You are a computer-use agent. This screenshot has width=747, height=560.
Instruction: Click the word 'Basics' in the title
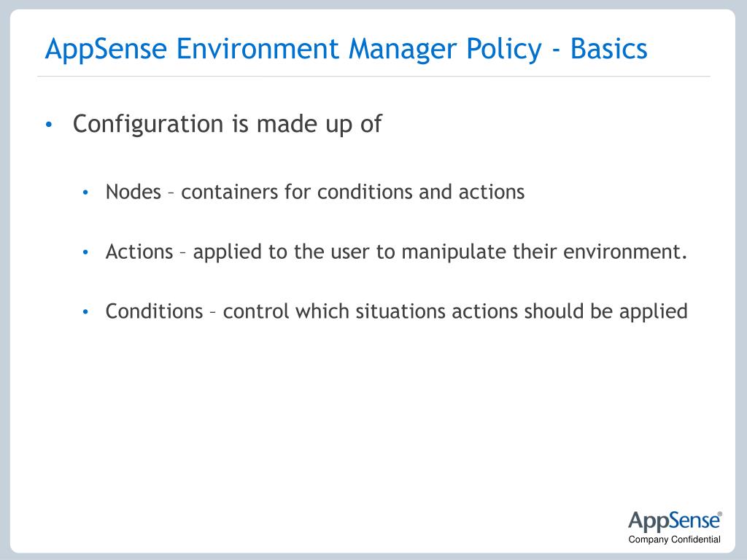(x=609, y=49)
